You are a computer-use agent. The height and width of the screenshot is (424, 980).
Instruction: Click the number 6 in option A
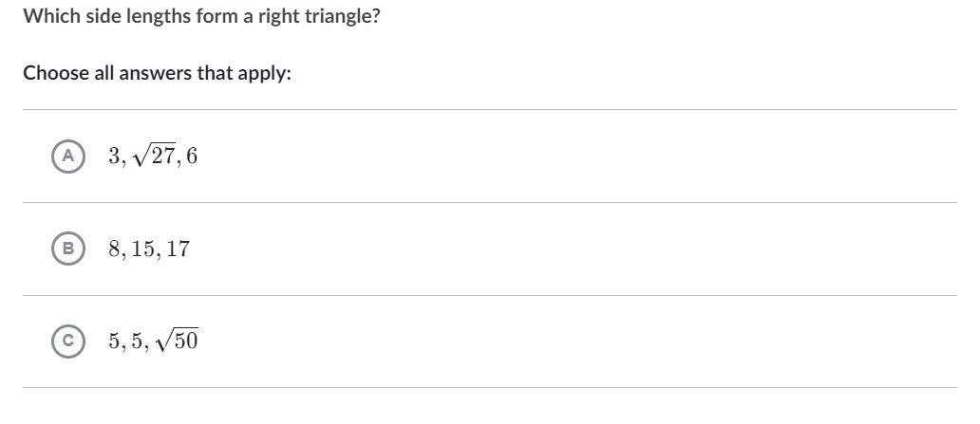click(191, 157)
